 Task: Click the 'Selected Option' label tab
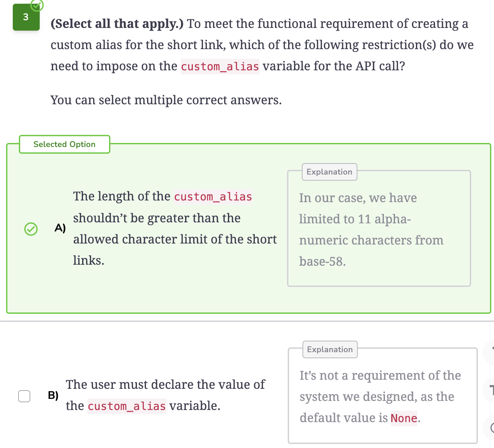[x=65, y=144]
